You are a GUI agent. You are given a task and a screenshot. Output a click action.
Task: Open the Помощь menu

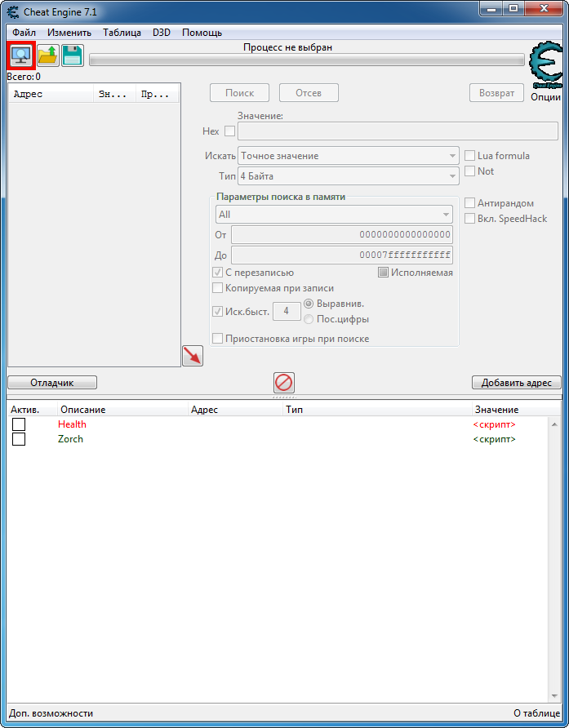(202, 33)
